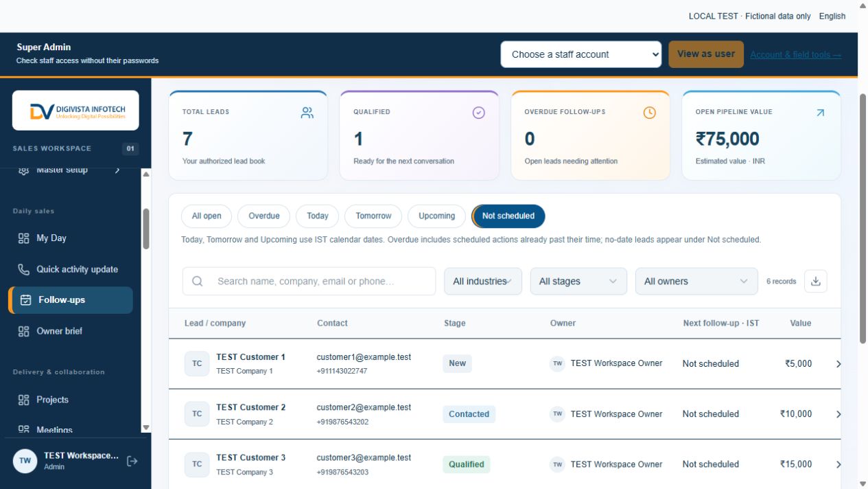Image resolution: width=868 pixels, height=489 pixels.
Task: Click the download export icon button
Action: tap(816, 281)
